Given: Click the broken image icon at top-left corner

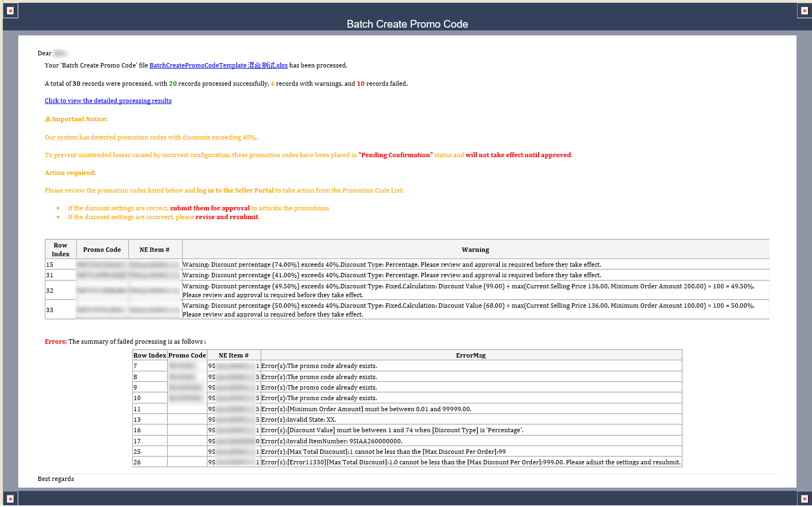Looking at the screenshot, I should (x=10, y=11).
